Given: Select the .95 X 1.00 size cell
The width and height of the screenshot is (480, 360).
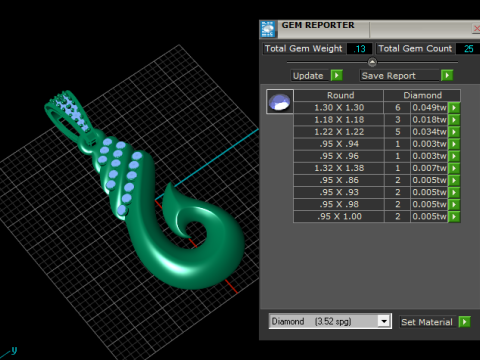Looking at the screenshot, I should (339, 216).
